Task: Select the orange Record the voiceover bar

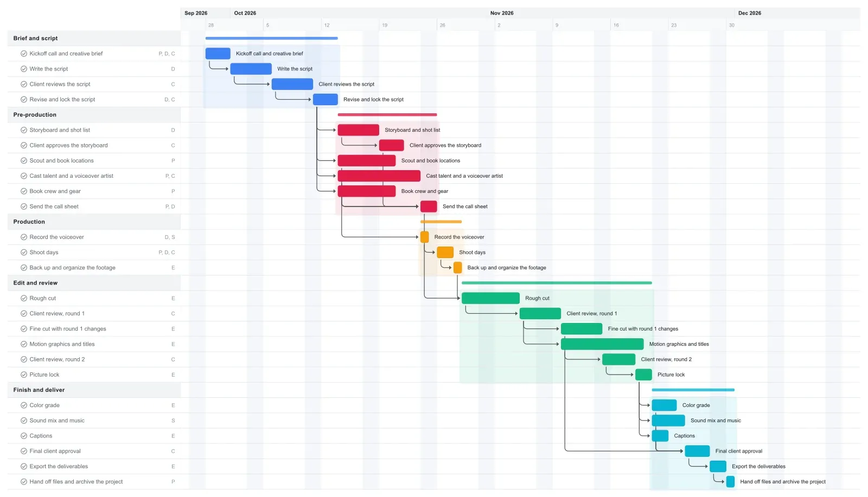Action: (425, 237)
